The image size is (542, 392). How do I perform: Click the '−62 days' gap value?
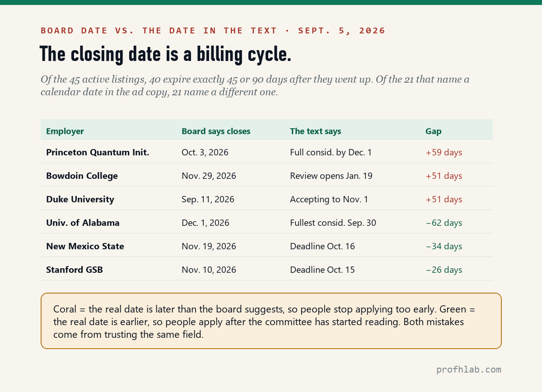(x=444, y=223)
